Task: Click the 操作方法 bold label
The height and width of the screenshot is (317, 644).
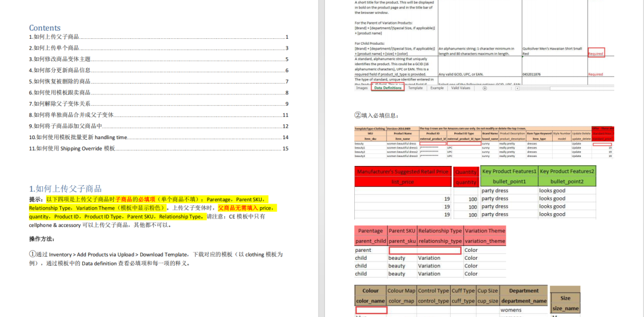Action: click(x=42, y=239)
